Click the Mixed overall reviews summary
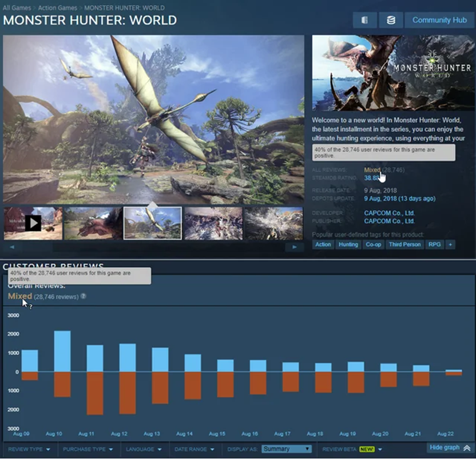476x459 pixels. (20, 296)
